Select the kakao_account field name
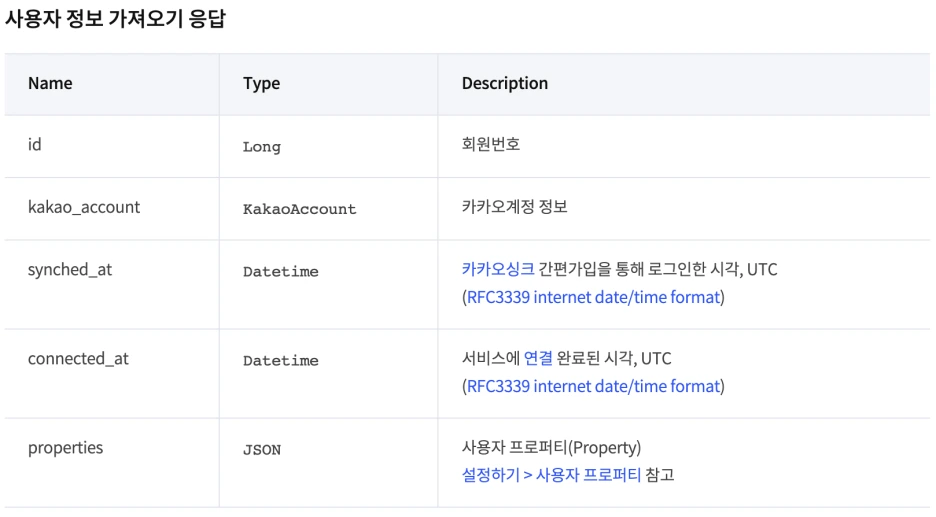The image size is (936, 517). [84, 207]
